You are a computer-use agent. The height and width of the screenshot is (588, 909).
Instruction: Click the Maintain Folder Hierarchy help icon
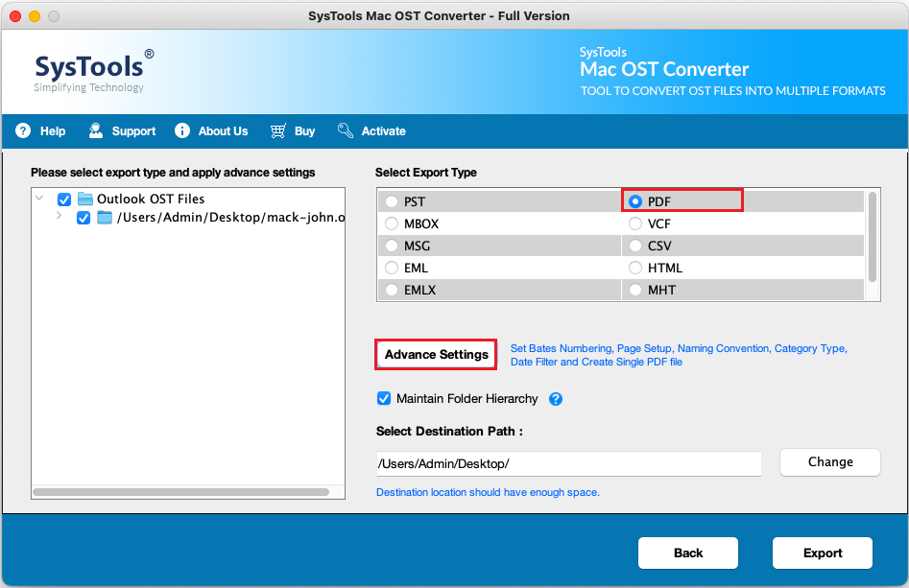556,399
